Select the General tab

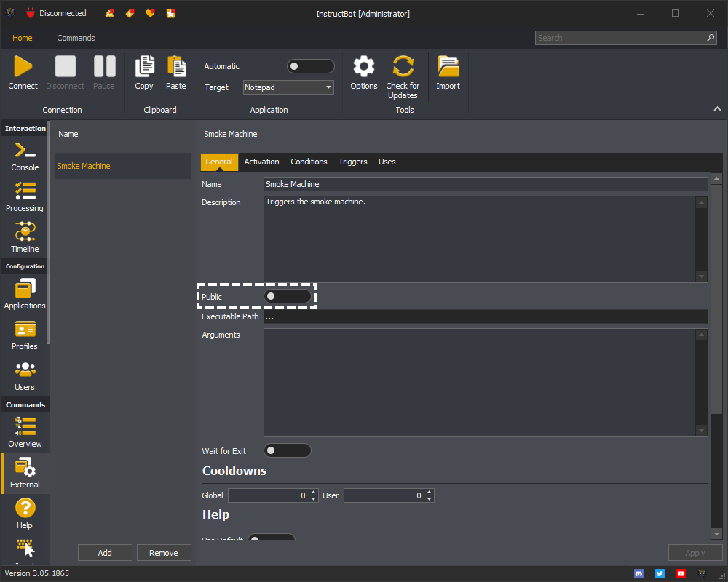point(219,162)
